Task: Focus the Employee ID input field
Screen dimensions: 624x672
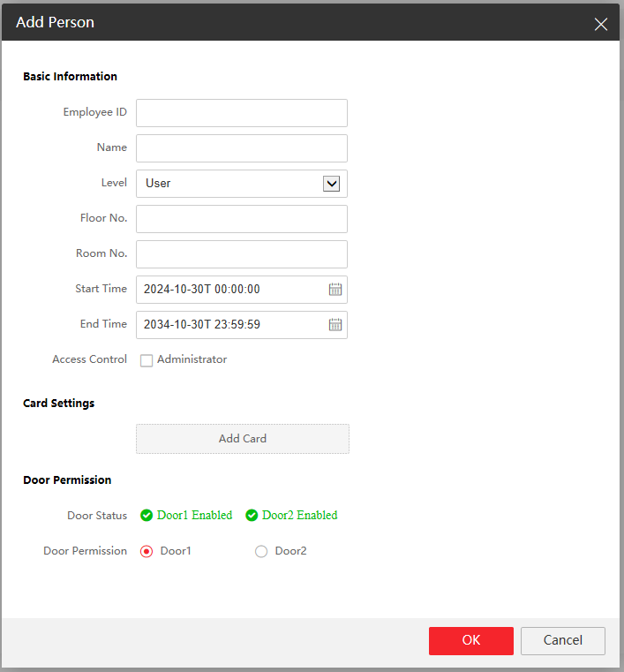Action: pos(242,113)
